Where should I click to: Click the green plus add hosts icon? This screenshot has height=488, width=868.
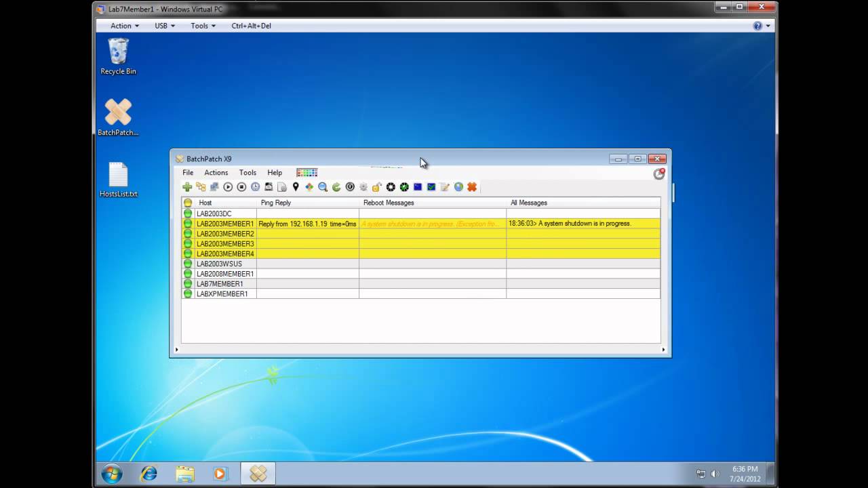pyautogui.click(x=187, y=187)
